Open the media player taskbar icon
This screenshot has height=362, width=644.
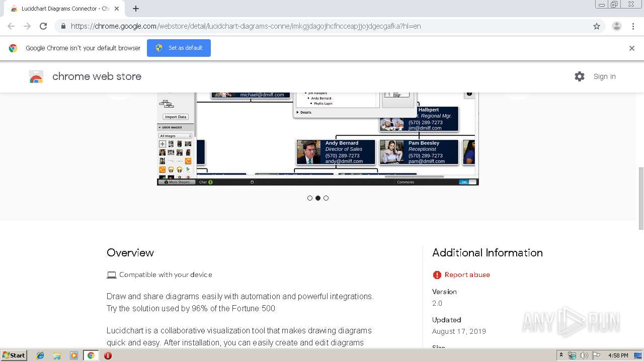click(73, 355)
